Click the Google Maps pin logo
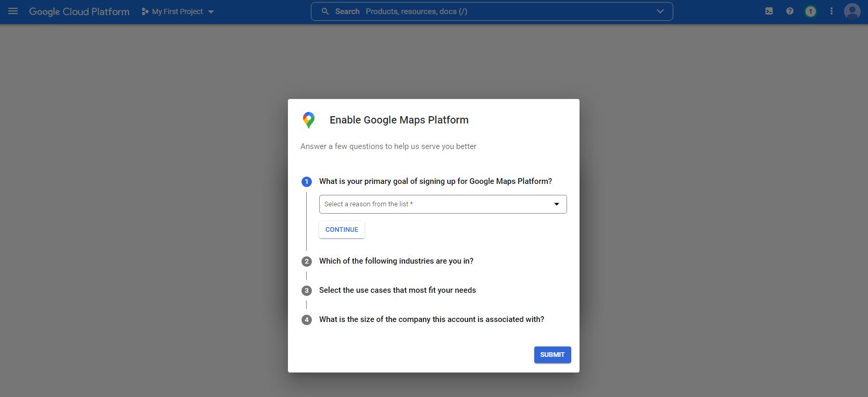The image size is (868, 397). pos(308,120)
